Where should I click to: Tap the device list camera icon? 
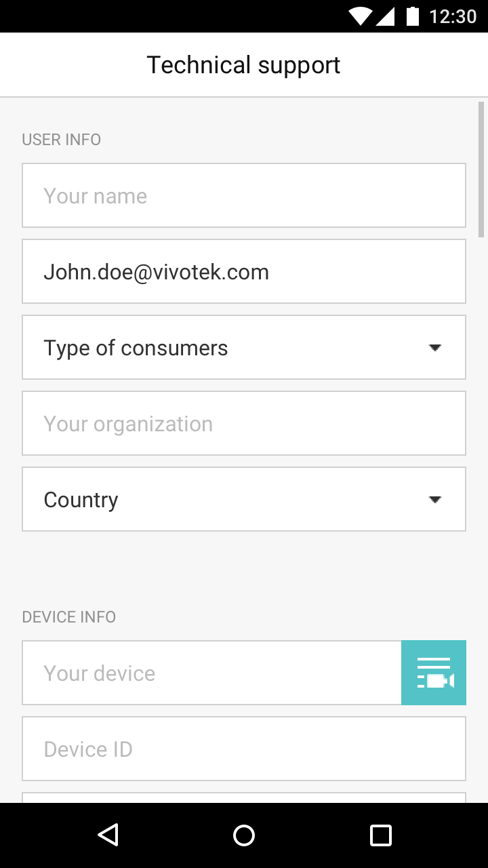coord(434,673)
